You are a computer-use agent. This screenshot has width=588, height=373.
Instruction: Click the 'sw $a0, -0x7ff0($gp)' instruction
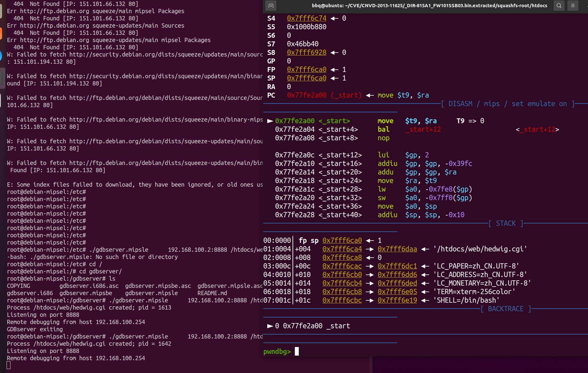(x=425, y=198)
